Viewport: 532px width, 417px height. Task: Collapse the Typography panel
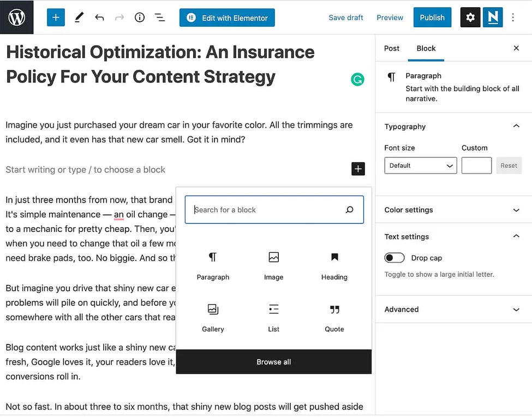tap(516, 127)
